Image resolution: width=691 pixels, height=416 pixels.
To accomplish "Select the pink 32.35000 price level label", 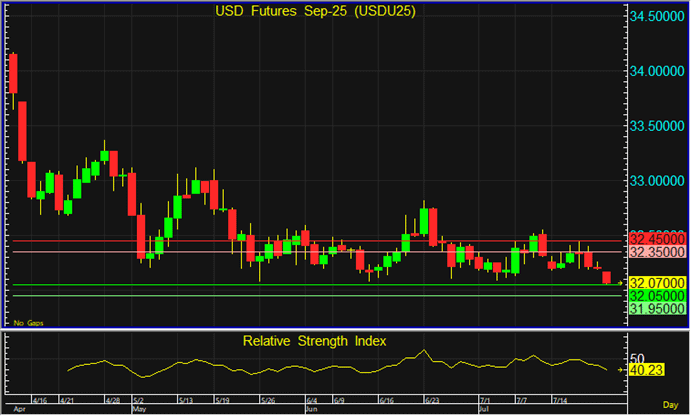I will pos(657,253).
